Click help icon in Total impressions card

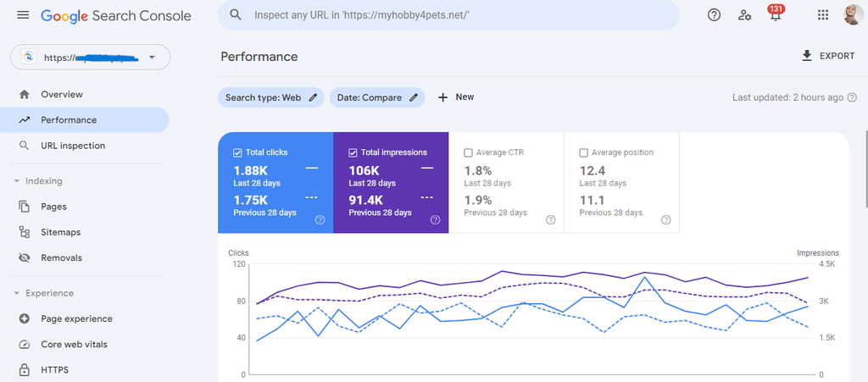[x=435, y=220]
